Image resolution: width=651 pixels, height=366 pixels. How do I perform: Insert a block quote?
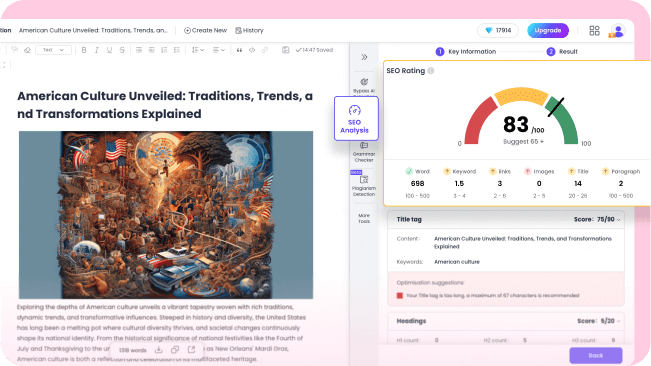tap(239, 50)
